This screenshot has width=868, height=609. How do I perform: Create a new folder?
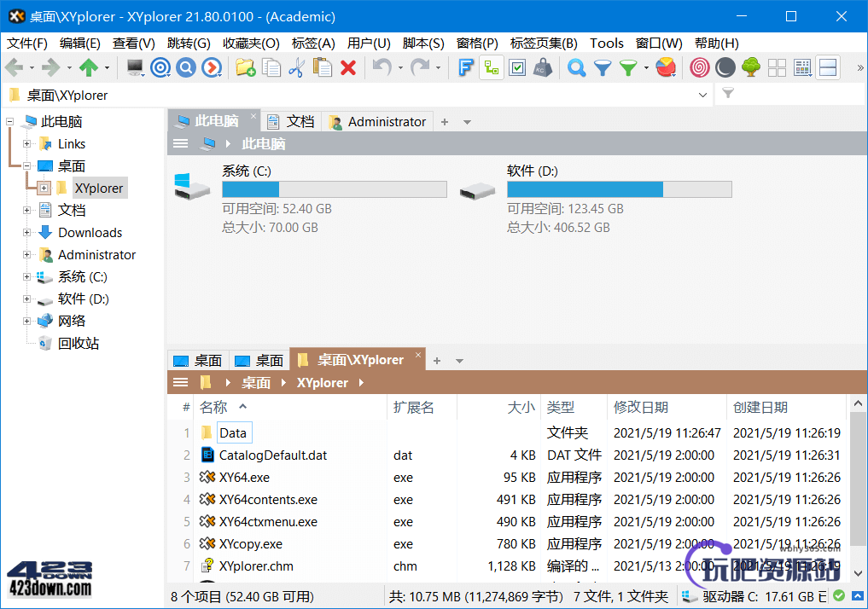click(245, 68)
